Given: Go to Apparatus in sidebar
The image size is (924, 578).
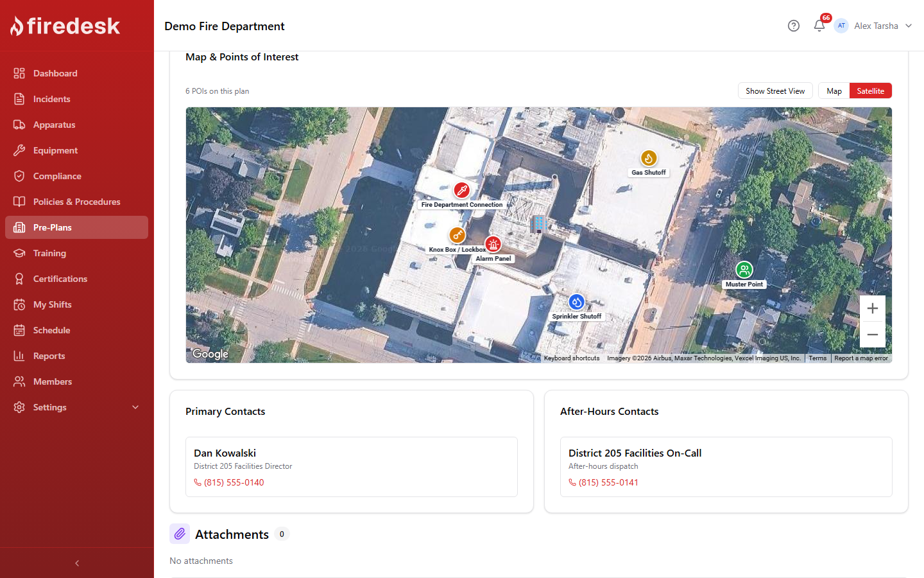Looking at the screenshot, I should (76, 125).
